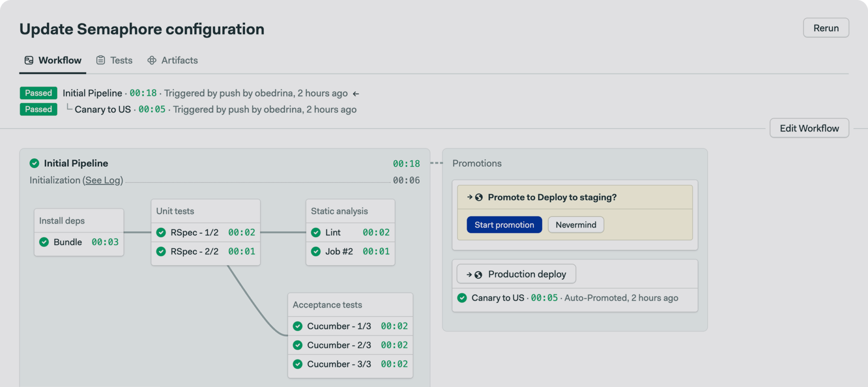
Task: Click the Artifacts tab icon
Action: [151, 60]
